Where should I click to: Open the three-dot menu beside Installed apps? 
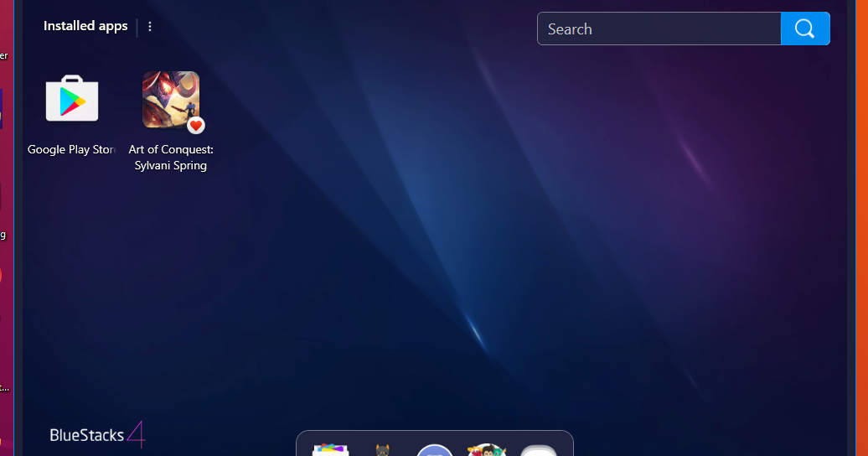point(149,27)
